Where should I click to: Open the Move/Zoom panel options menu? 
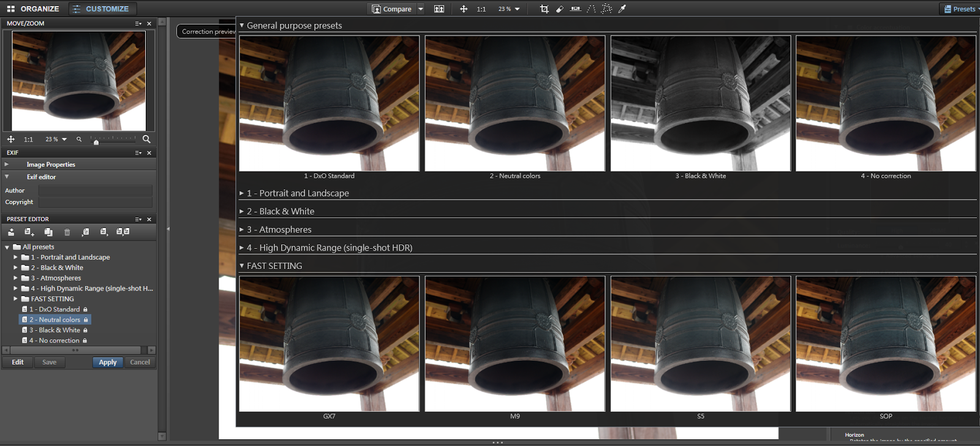(x=138, y=23)
